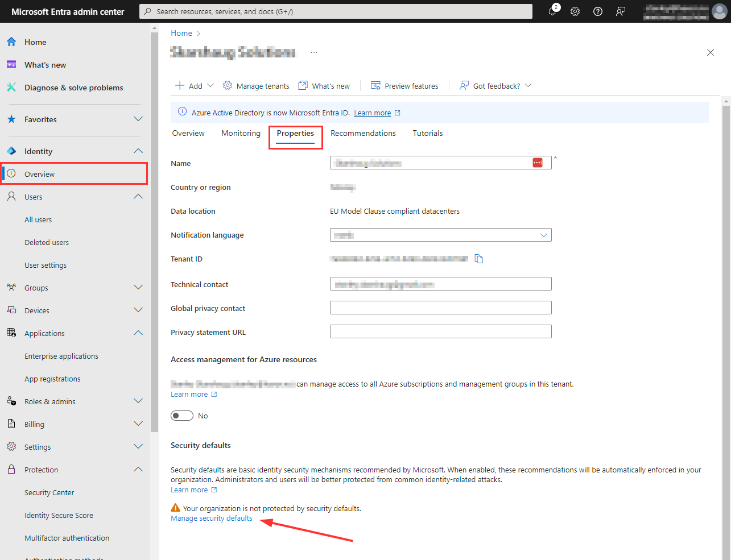Click the Manage security defaults link
Image resolution: width=731 pixels, height=560 pixels.
click(x=212, y=518)
